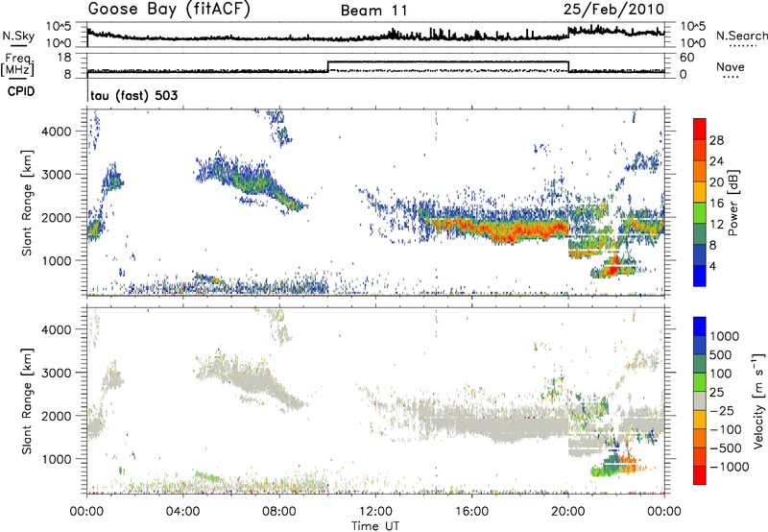Select the 'Beam 11' heading

click(374, 11)
